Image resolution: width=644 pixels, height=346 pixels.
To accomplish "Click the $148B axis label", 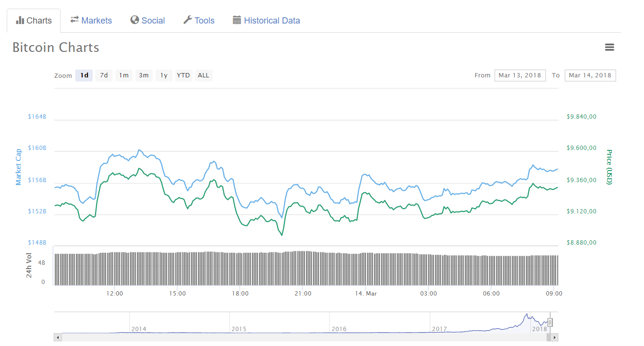I will (37, 243).
